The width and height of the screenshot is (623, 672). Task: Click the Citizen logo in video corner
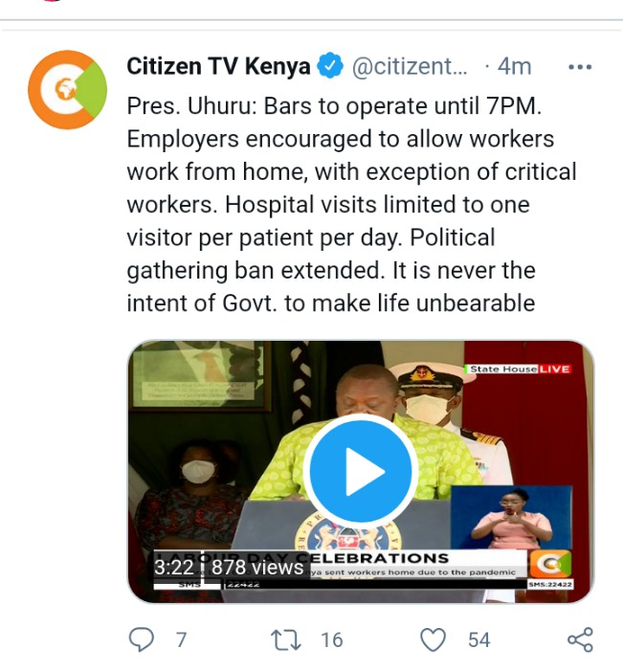(550, 564)
